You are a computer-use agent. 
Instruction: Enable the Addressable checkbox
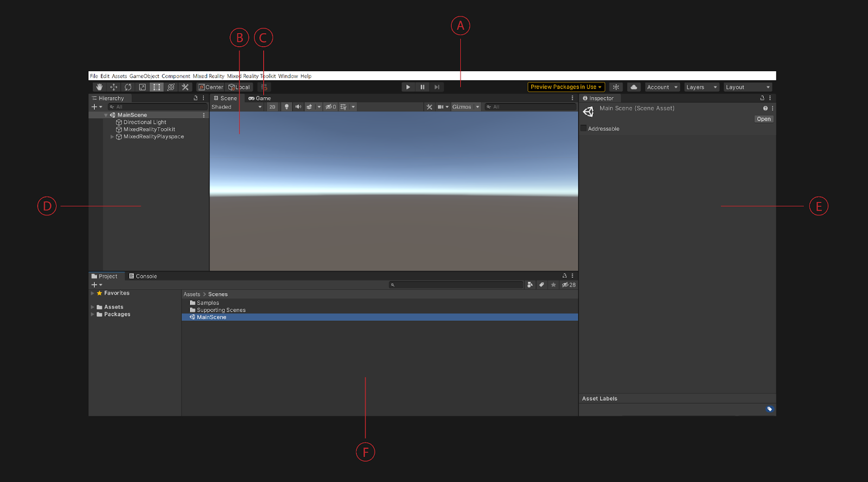[x=584, y=128]
